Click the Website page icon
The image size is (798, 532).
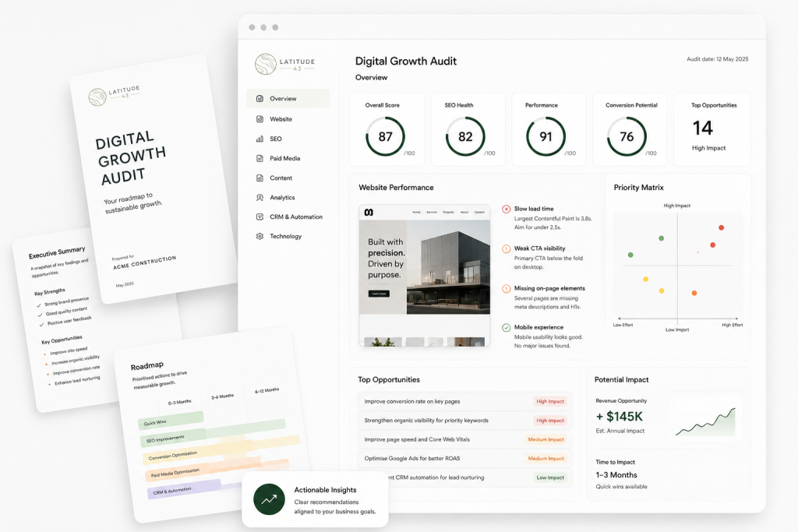(x=260, y=119)
